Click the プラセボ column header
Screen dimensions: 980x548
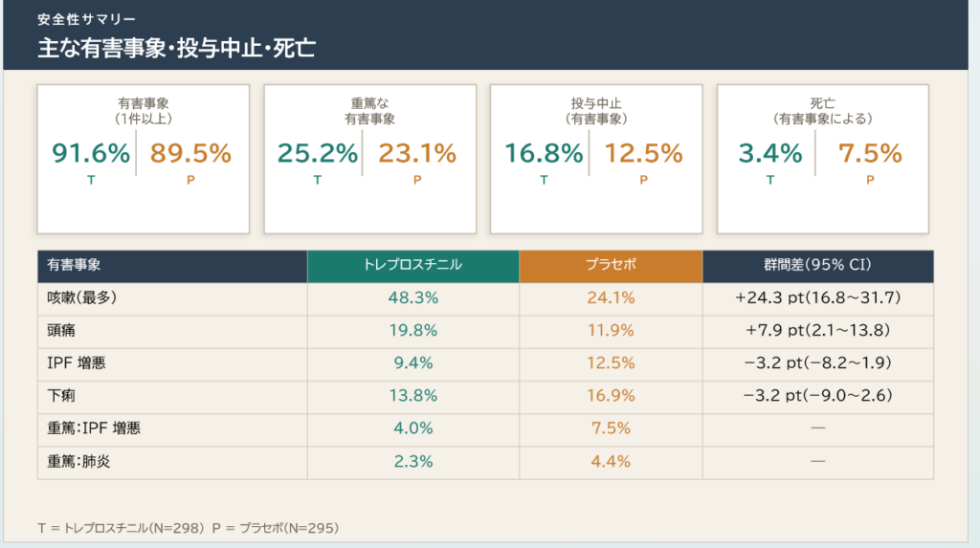tap(611, 265)
